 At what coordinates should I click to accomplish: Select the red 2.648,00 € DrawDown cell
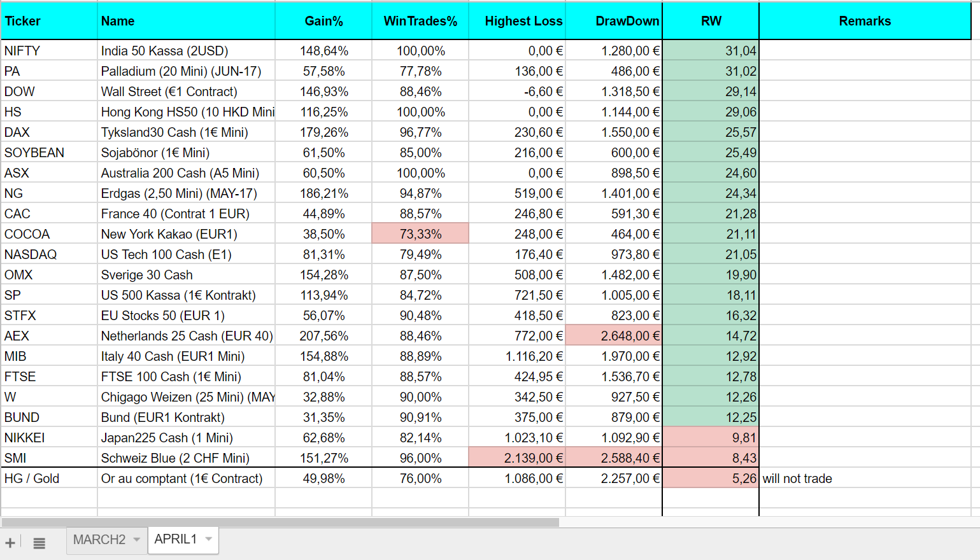click(x=614, y=336)
